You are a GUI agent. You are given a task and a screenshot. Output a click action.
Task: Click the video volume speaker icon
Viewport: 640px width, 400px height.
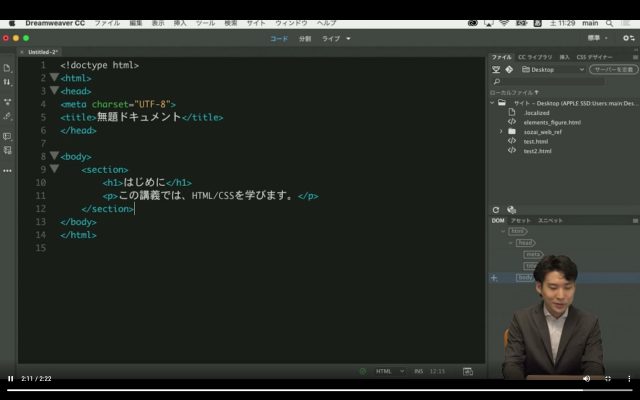coord(587,379)
